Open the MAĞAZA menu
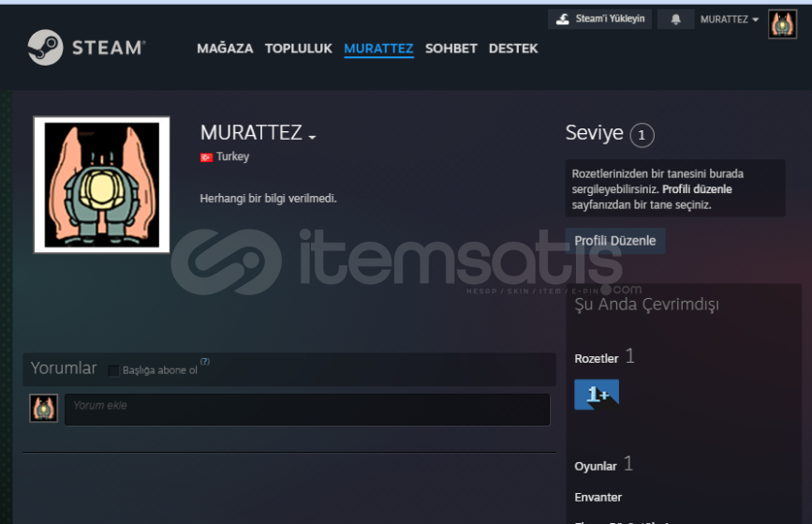Viewport: 812px width, 524px height. coord(225,48)
